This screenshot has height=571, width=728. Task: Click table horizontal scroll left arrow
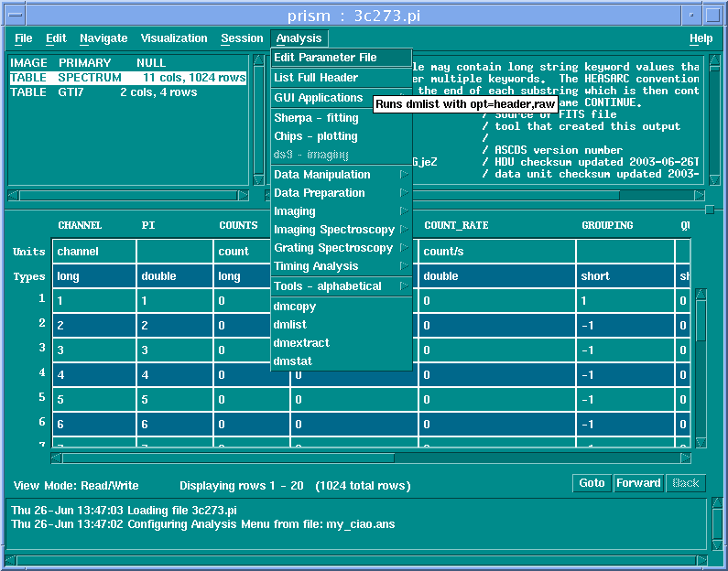[56, 458]
